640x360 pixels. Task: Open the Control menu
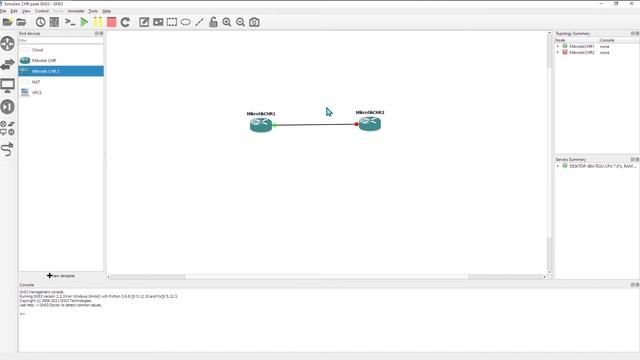(42, 11)
